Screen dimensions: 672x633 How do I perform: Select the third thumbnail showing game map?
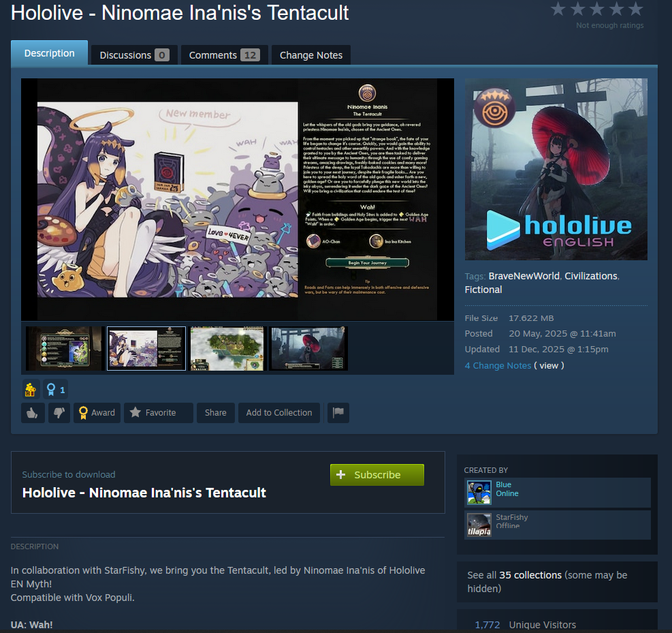point(227,348)
